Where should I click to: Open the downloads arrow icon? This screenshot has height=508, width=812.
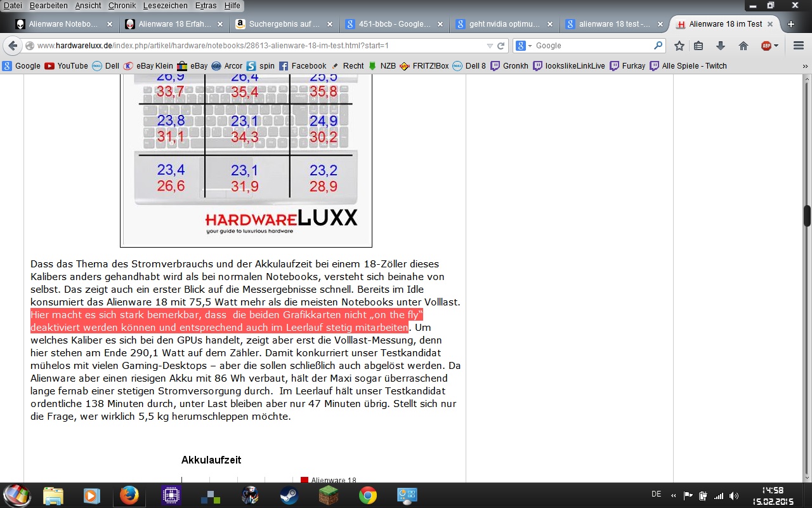pyautogui.click(x=721, y=46)
